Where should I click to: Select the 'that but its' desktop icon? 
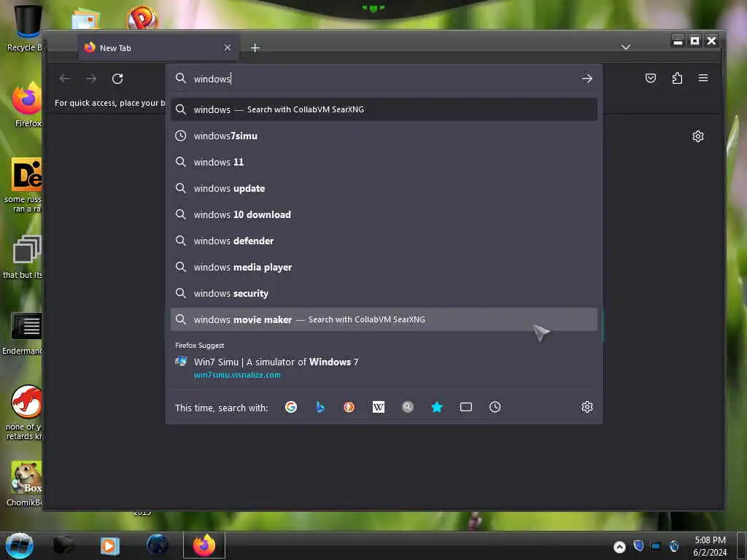24,257
